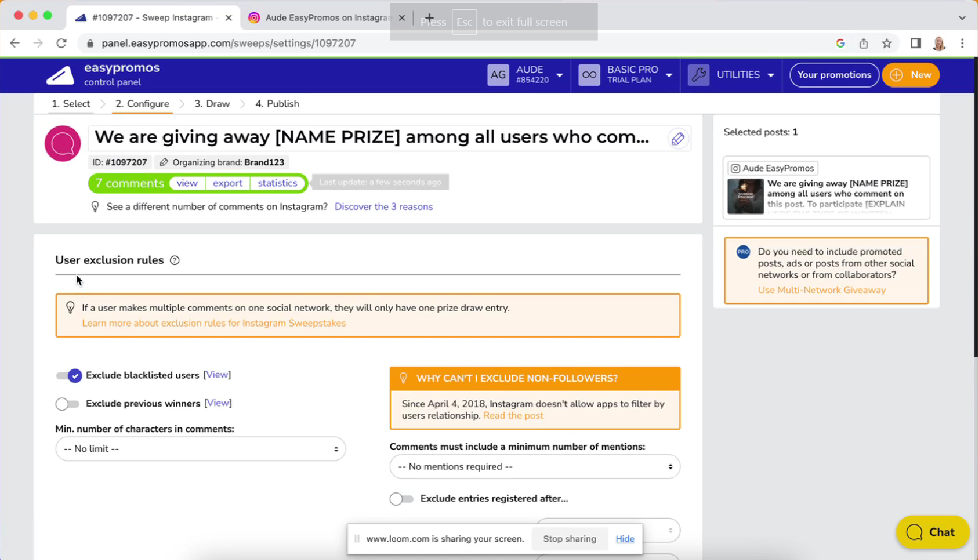
Task: Click the help icon next to User exclusion rules
Action: [175, 260]
